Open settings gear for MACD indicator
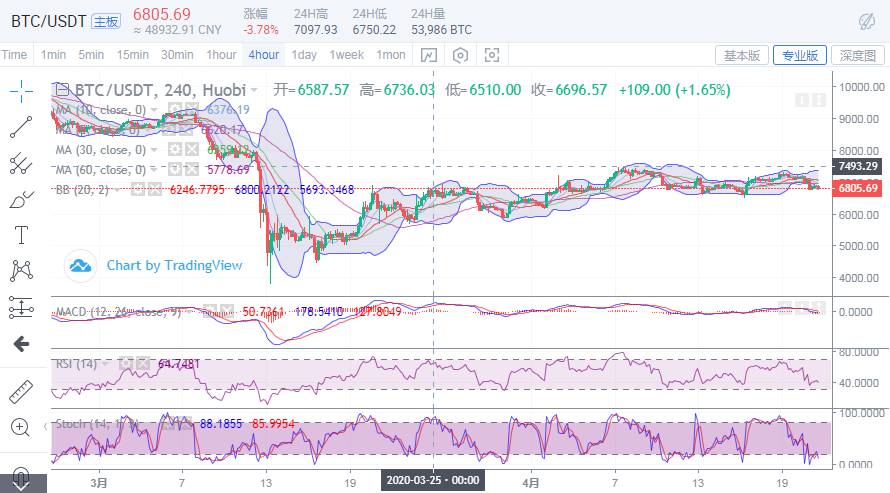890x493 pixels. (x=209, y=311)
